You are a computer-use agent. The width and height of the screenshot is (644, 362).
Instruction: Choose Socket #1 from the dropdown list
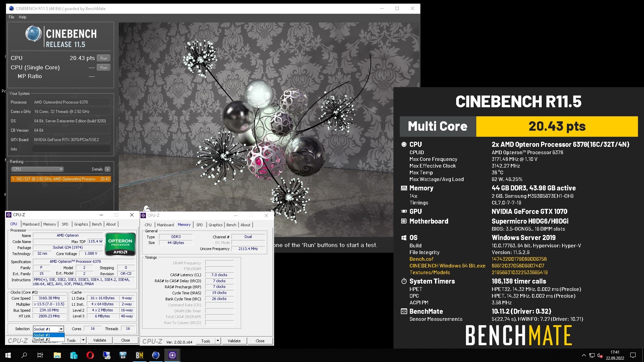point(49,335)
